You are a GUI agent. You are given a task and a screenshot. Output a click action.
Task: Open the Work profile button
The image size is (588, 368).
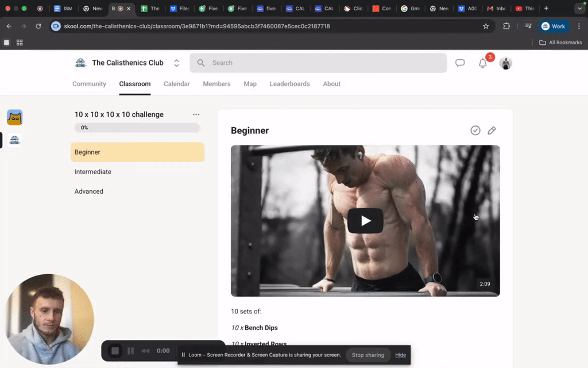coord(554,26)
